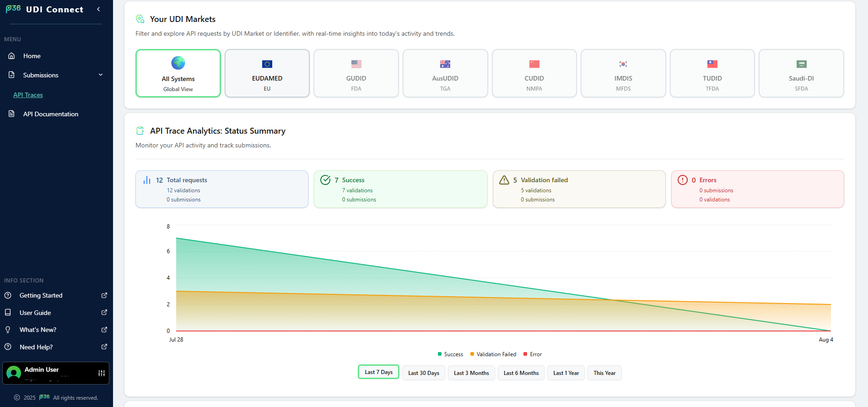The height and width of the screenshot is (407, 868).
Task: Expand the Submissions chevron
Action: [x=101, y=75]
